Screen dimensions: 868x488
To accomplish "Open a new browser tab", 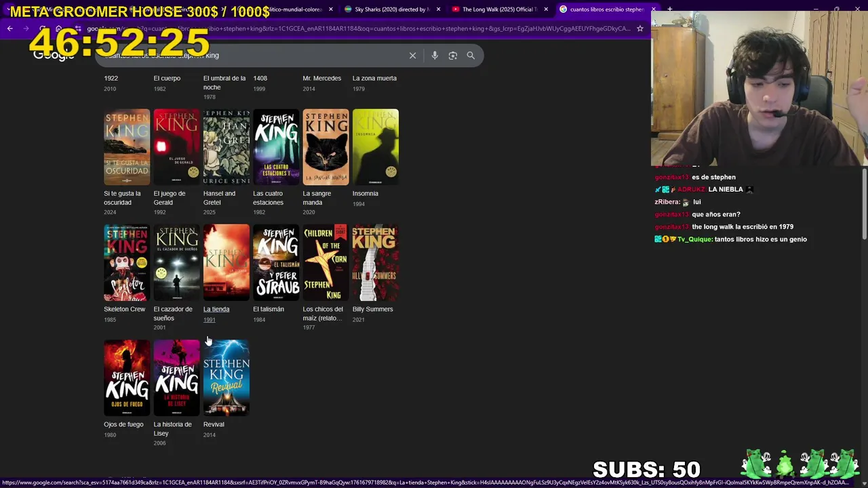I will point(669,9).
